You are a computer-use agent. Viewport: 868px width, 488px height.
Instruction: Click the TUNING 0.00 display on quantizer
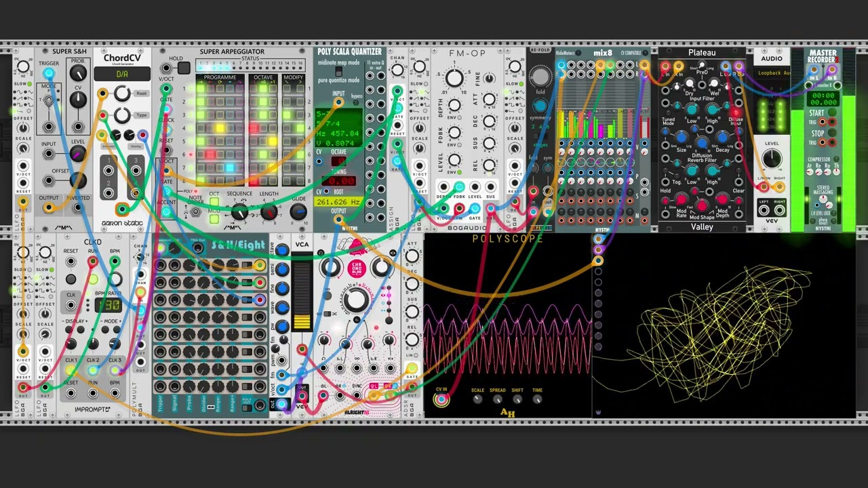click(x=338, y=181)
